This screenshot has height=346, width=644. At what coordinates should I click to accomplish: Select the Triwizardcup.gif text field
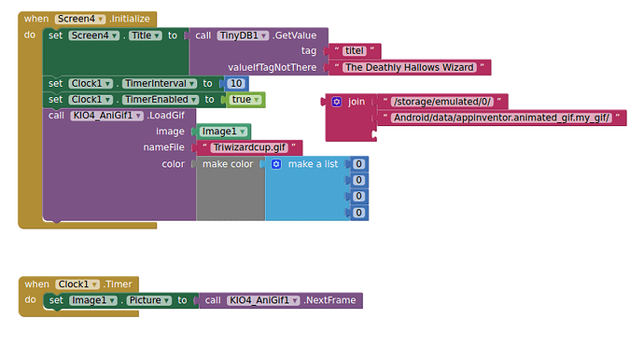coord(249,147)
